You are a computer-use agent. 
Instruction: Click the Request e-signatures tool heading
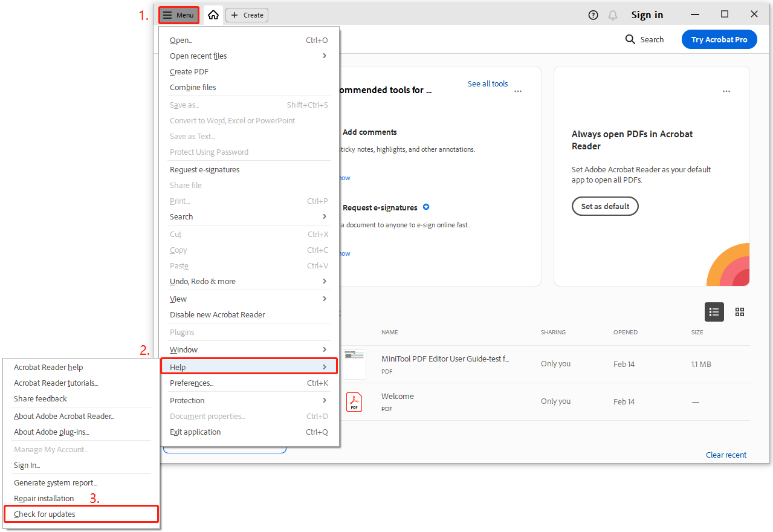point(380,207)
